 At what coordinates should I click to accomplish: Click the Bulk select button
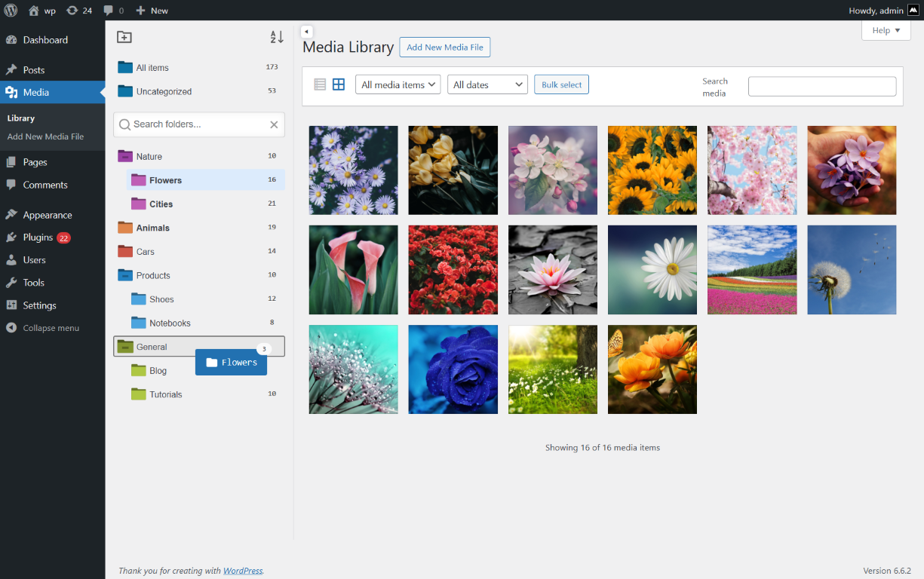pos(561,84)
